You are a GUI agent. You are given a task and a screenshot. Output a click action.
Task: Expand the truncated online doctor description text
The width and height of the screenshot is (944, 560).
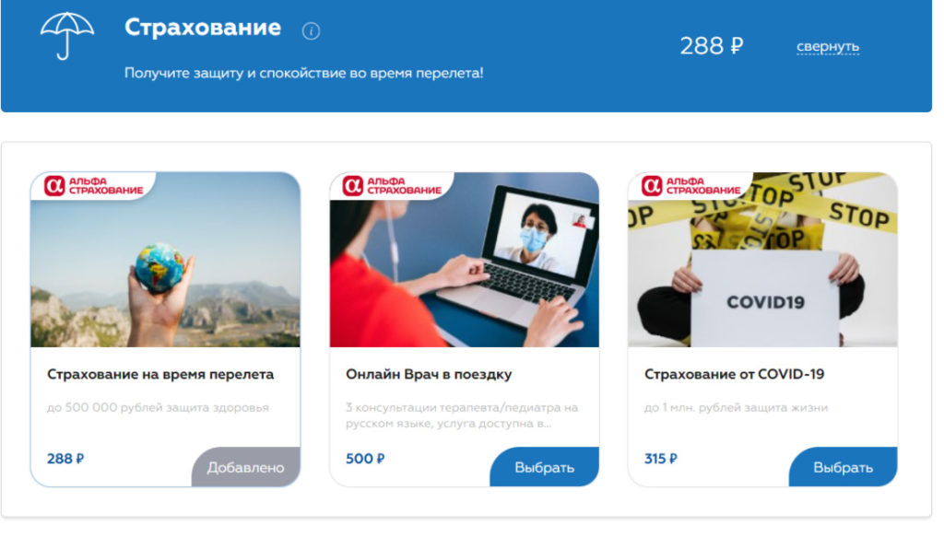[x=462, y=415]
